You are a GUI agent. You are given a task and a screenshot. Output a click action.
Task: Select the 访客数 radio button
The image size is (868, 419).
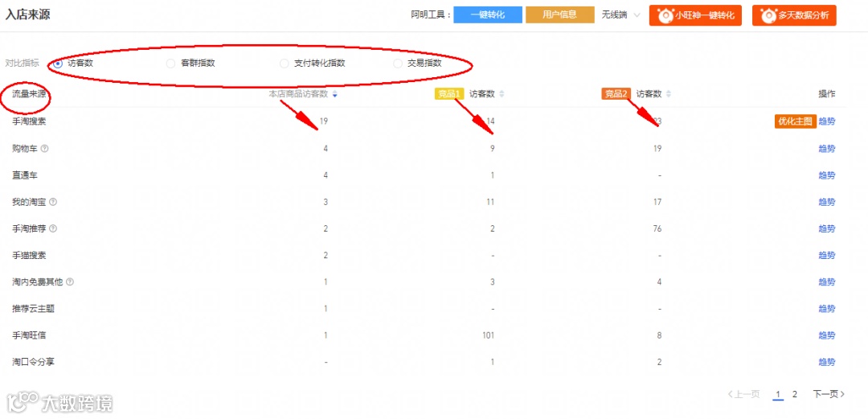tap(58, 64)
